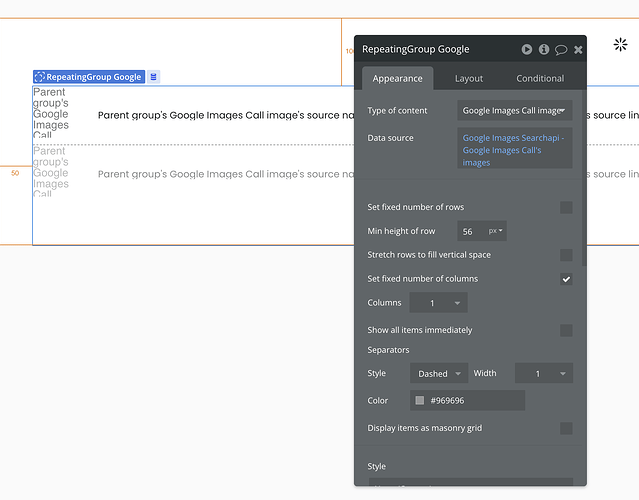This screenshot has width=639, height=500.
Task: Open the separator Width dropdown
Action: point(544,374)
